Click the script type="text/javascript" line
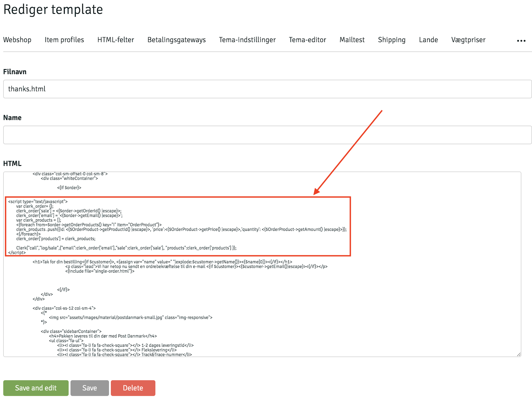Screen dimensions: 532x402 point(38,202)
